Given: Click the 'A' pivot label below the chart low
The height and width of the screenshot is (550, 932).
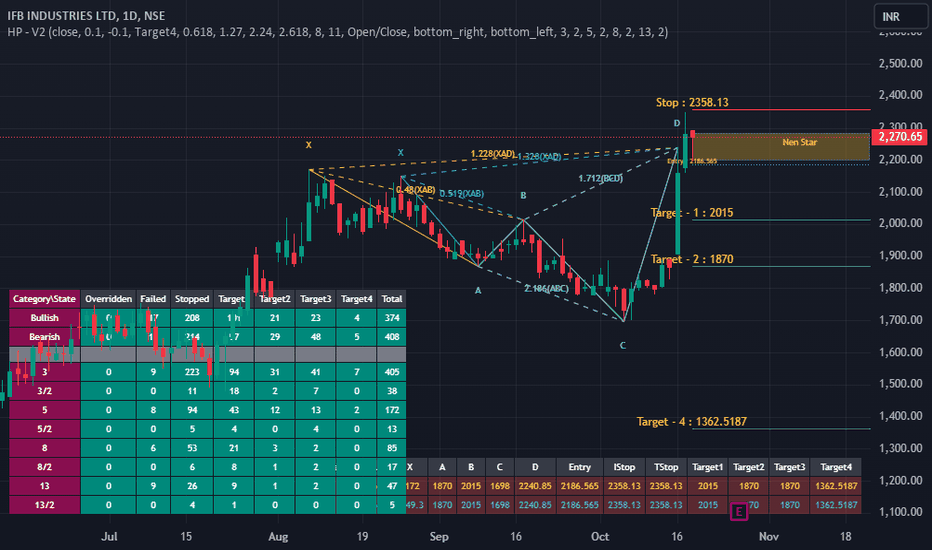Looking at the screenshot, I should point(478,291).
